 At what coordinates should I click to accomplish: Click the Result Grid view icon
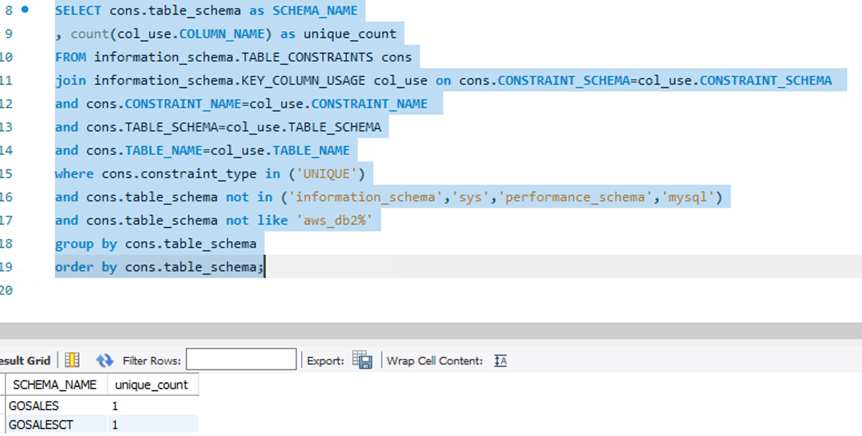[72, 360]
